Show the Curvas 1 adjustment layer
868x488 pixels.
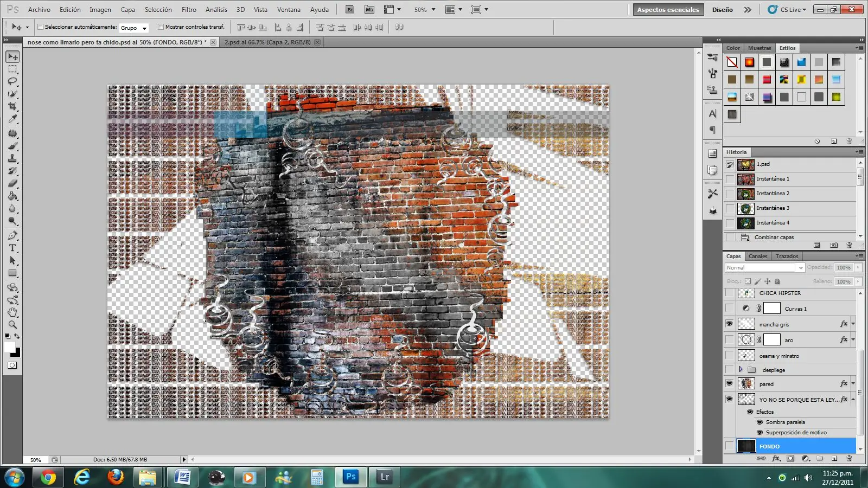tap(730, 308)
